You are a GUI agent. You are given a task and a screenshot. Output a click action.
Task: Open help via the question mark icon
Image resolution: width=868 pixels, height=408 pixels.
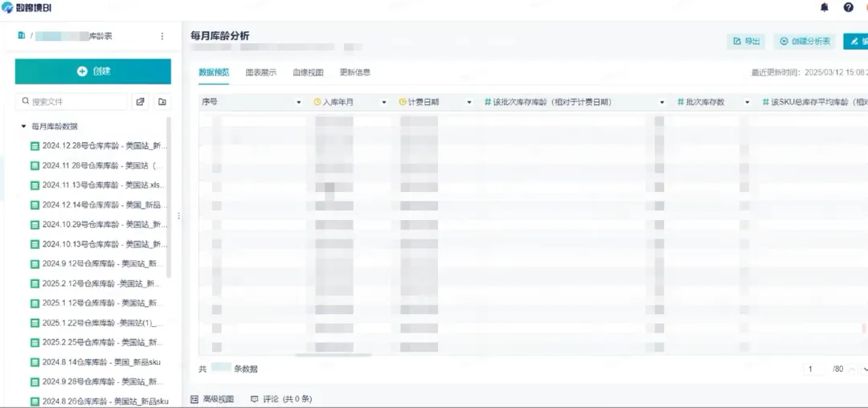pos(848,7)
